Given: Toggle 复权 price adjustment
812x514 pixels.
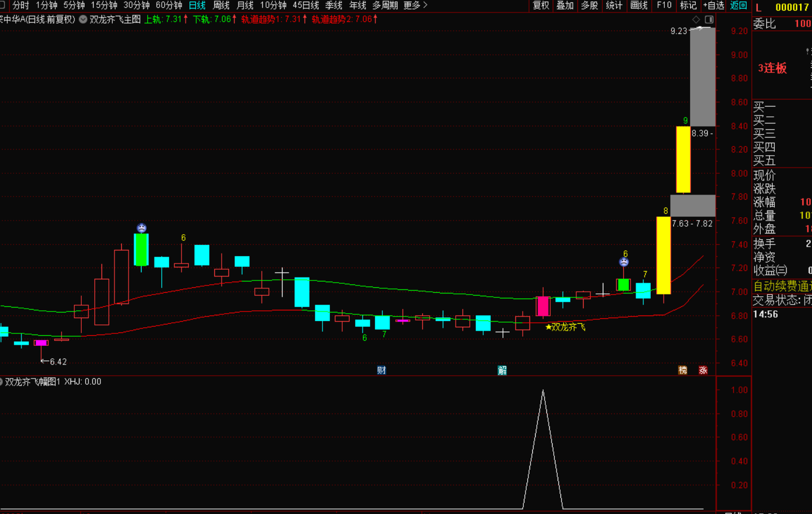Looking at the screenshot, I should click(x=541, y=5).
